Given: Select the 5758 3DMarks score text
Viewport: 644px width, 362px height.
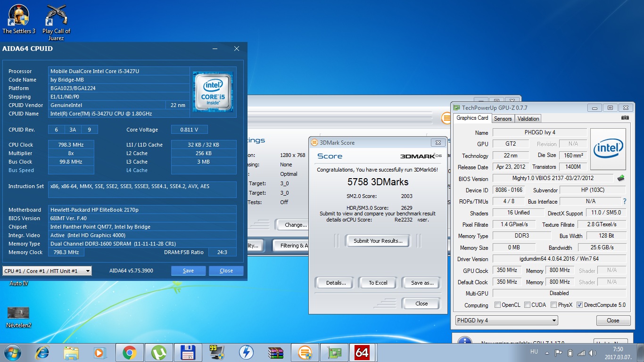Looking at the screenshot, I should [x=378, y=182].
